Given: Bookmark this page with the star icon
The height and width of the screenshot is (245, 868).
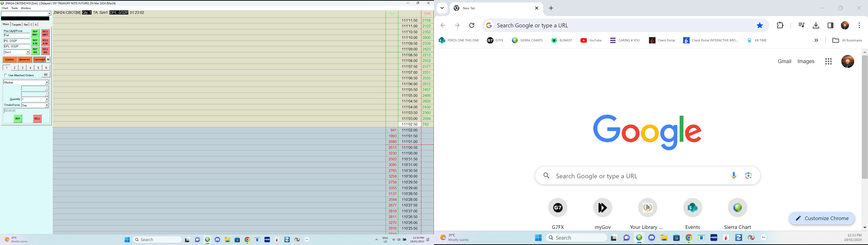Looking at the screenshot, I should 759,26.
